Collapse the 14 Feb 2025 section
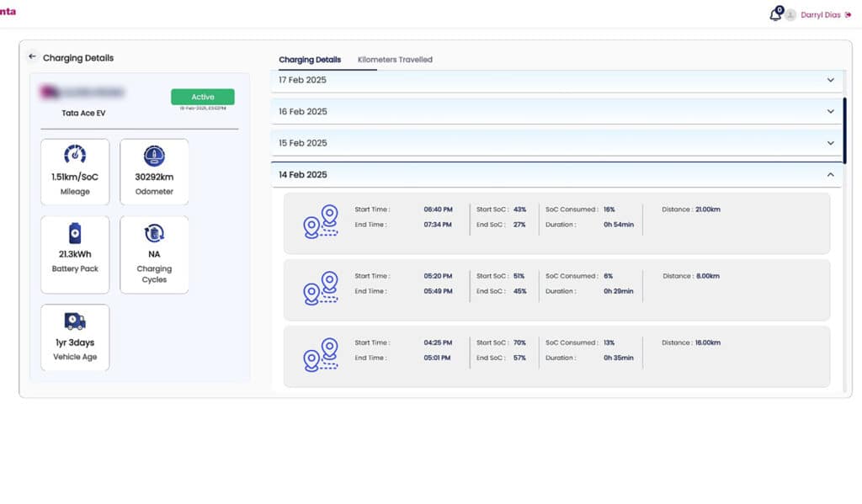The height and width of the screenshot is (504, 862). 830,175
